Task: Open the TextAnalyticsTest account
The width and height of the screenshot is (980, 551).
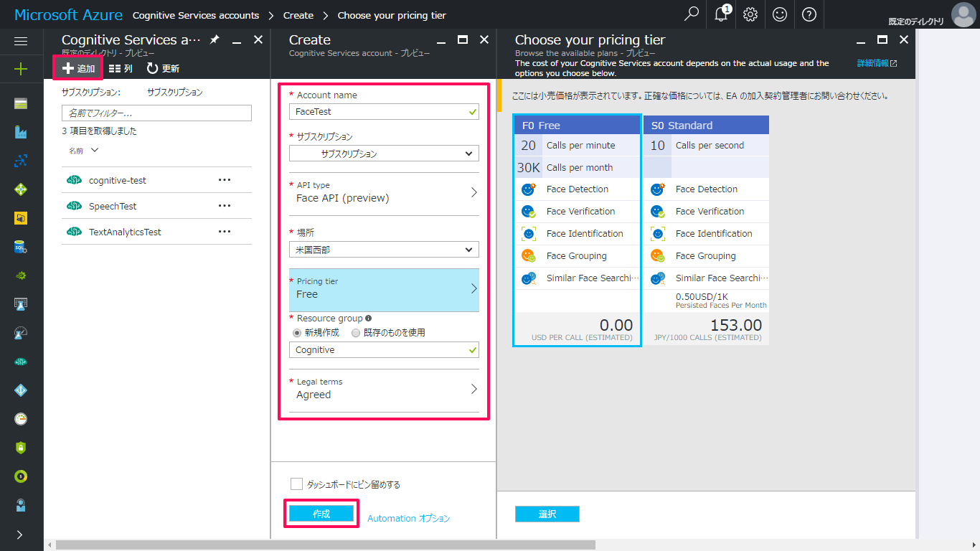Action: click(125, 232)
